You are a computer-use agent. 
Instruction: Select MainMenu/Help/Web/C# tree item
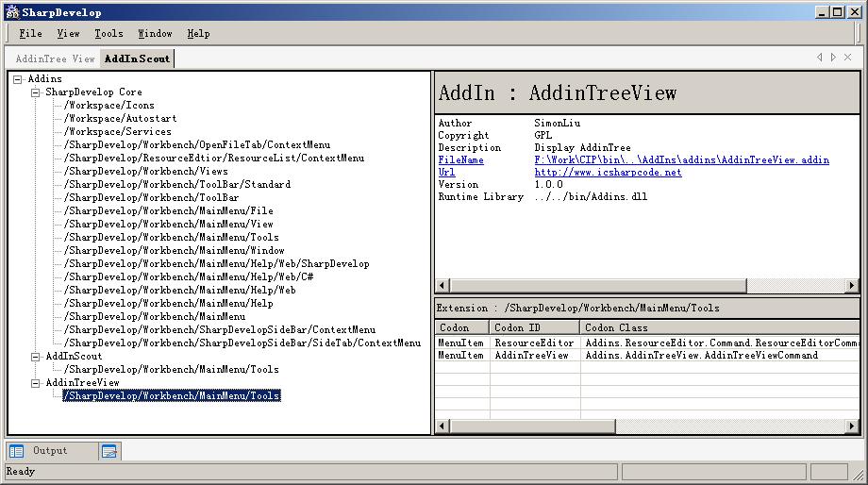coord(189,276)
